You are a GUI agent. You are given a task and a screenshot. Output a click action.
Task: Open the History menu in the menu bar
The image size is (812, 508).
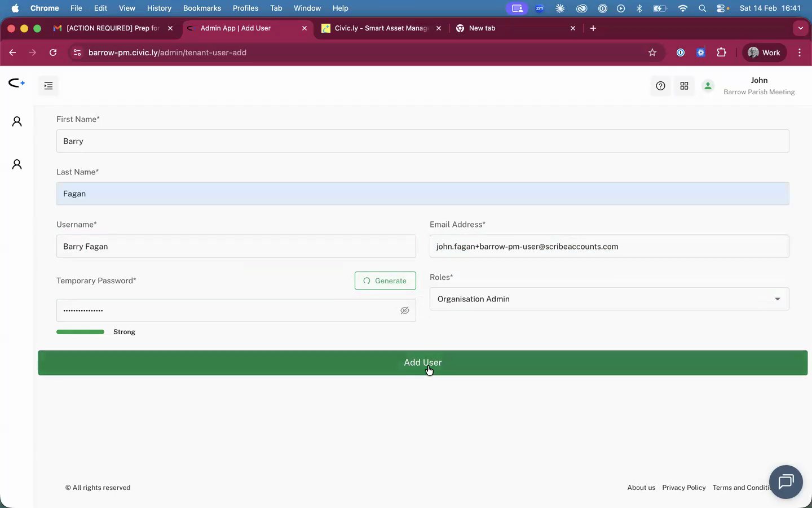159,8
